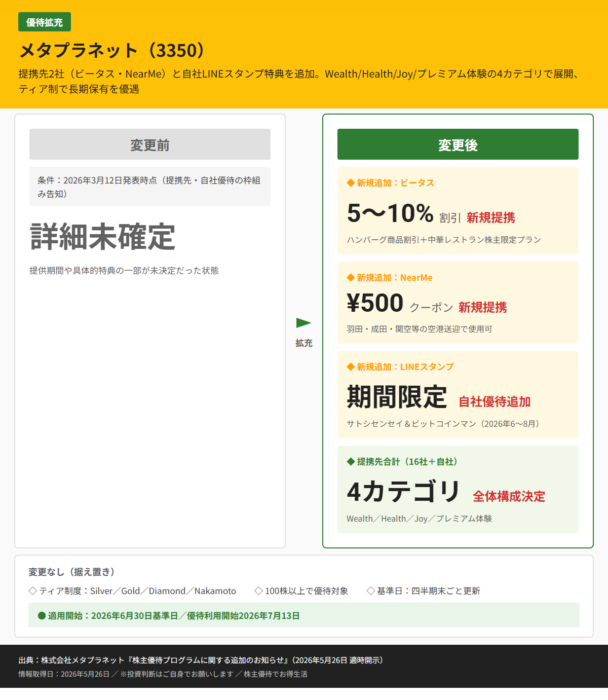Click the 自社優待追加 red tag
608x700 pixels.
(x=495, y=402)
